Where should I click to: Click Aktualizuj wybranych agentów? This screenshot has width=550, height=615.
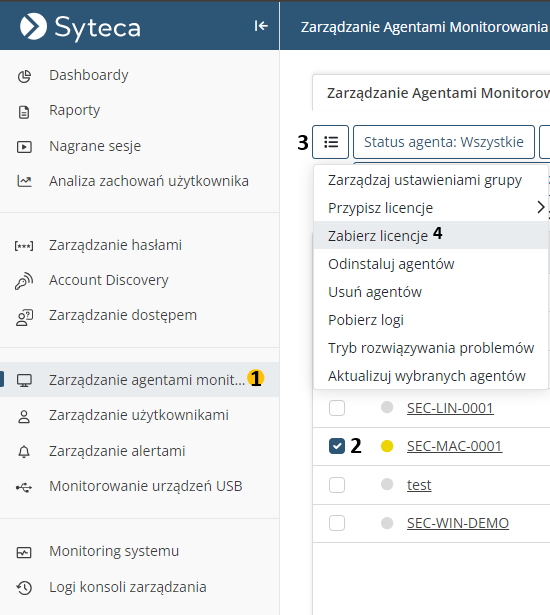[431, 376]
